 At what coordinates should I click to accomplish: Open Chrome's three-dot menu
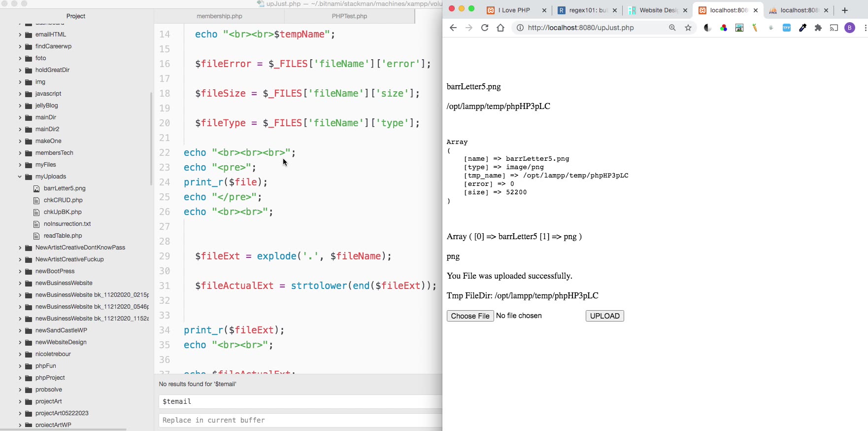point(865,28)
